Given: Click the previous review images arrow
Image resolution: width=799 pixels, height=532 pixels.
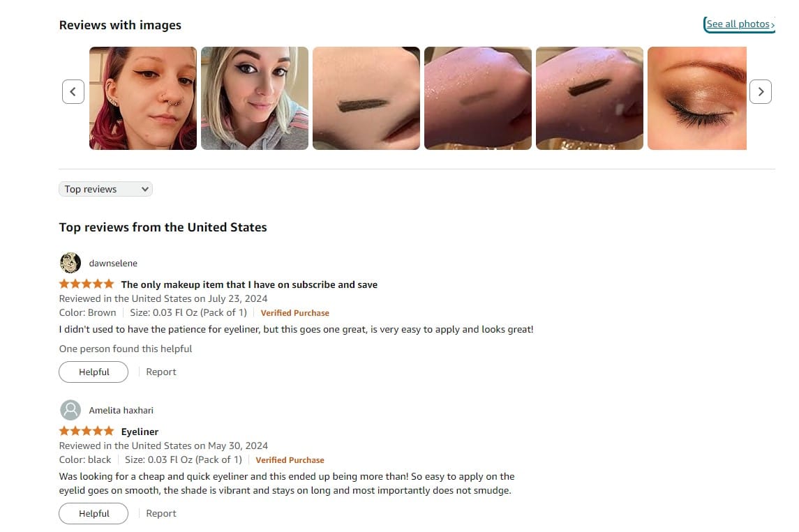Looking at the screenshot, I should (73, 91).
